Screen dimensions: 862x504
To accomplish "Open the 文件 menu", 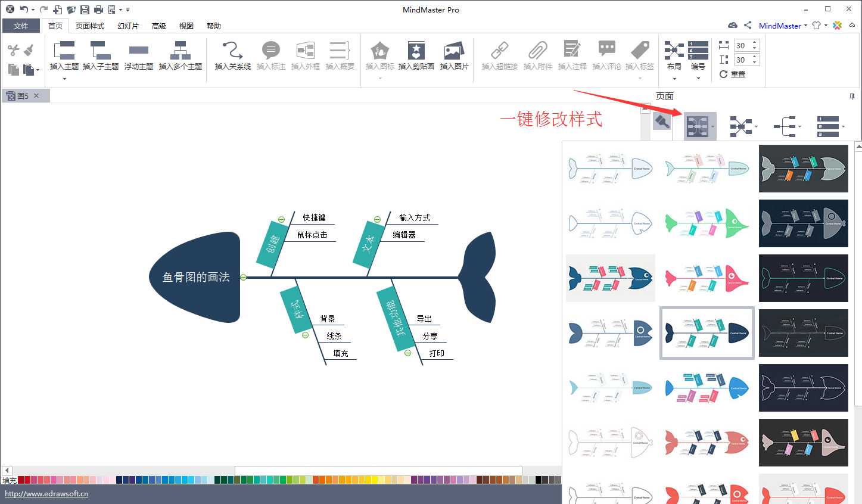I will click(21, 26).
